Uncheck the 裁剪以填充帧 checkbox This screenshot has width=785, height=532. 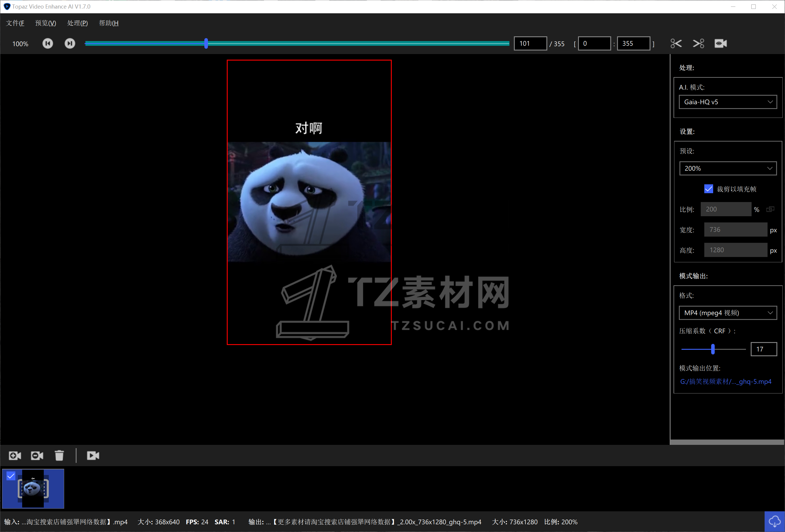(709, 189)
